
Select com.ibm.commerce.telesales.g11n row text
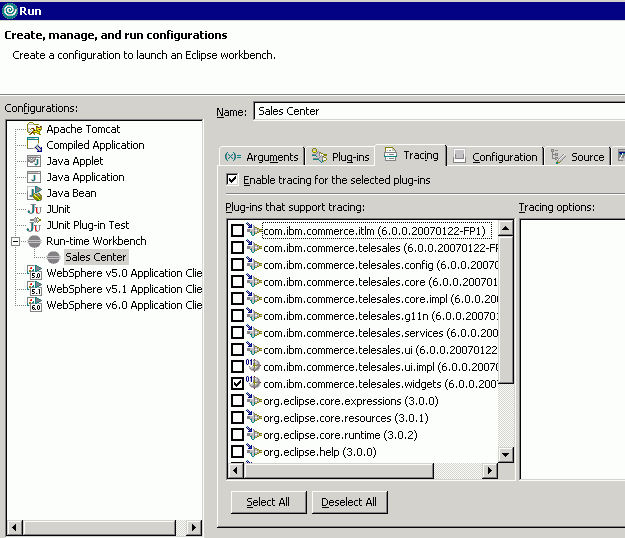(x=381, y=316)
